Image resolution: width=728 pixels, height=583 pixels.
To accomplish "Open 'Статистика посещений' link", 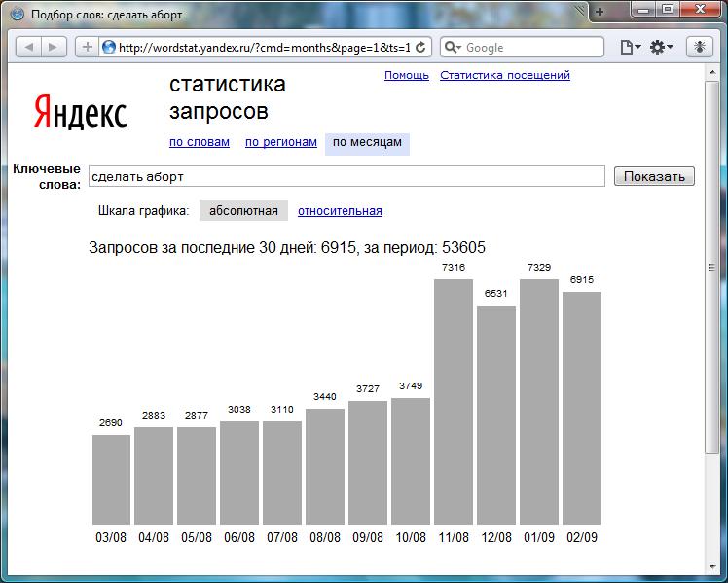I will pyautogui.click(x=505, y=75).
